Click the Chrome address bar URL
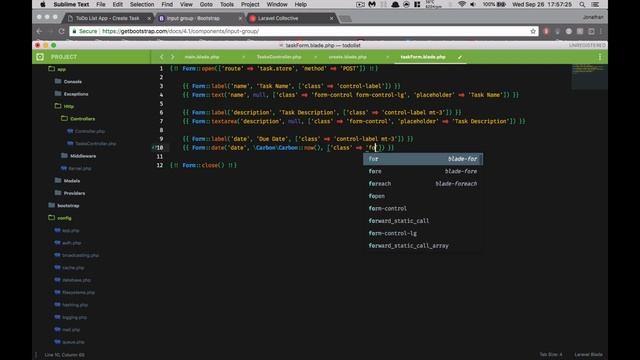The height and width of the screenshot is (360, 640). (180, 31)
